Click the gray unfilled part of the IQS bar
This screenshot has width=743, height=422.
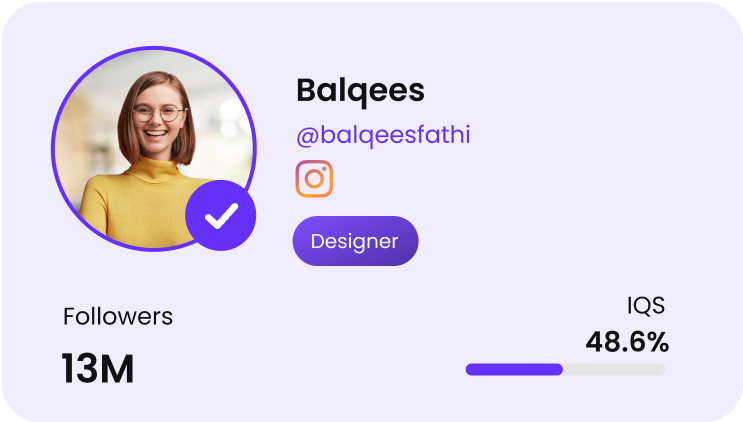coord(614,369)
